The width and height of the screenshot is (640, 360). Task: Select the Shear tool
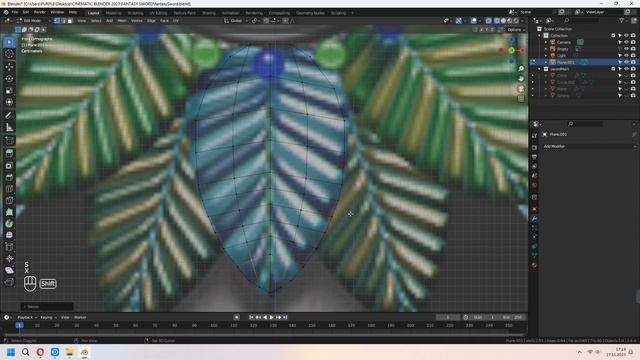[x=9, y=270]
